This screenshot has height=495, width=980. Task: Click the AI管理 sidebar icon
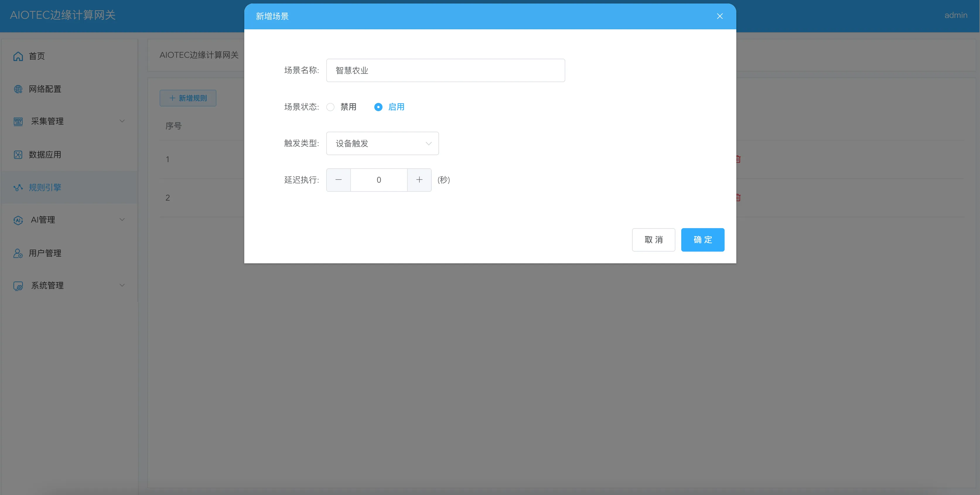(18, 220)
